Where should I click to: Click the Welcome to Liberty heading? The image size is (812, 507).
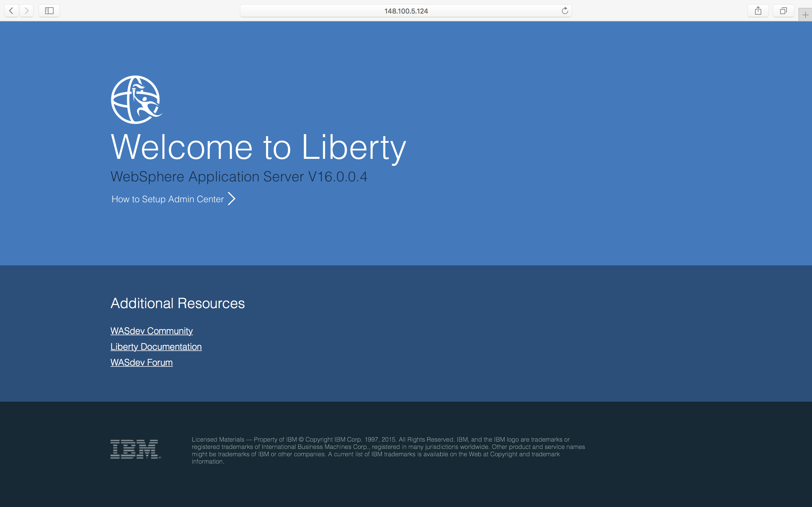click(x=258, y=147)
